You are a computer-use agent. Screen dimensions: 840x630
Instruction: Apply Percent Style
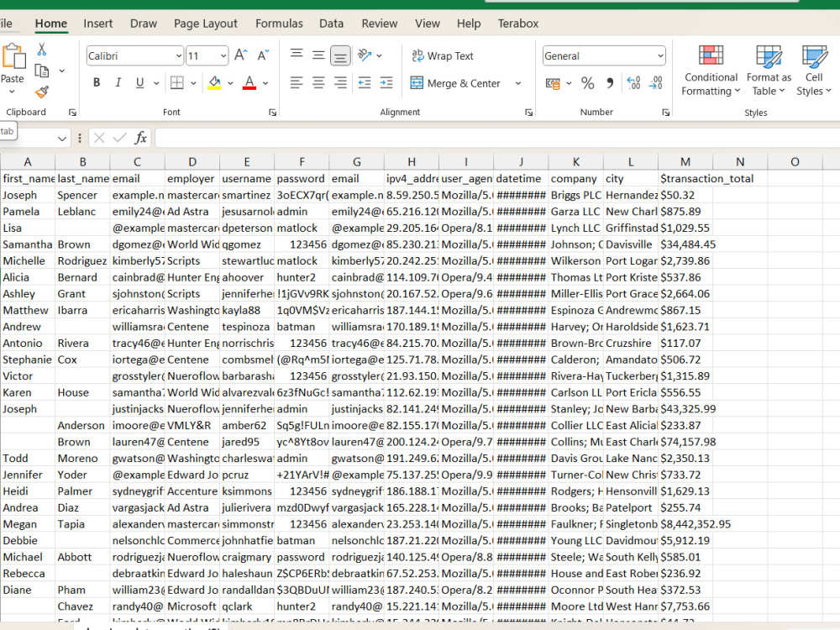[588, 83]
